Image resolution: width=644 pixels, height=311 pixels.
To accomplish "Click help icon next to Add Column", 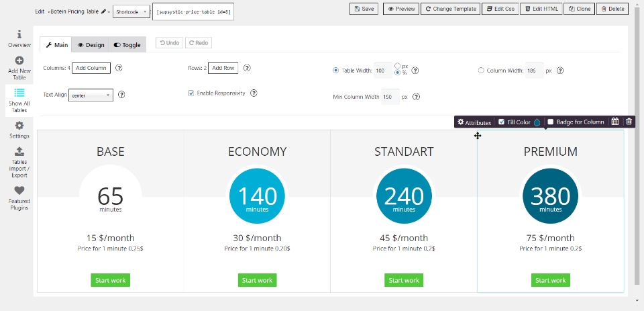I will coord(119,69).
